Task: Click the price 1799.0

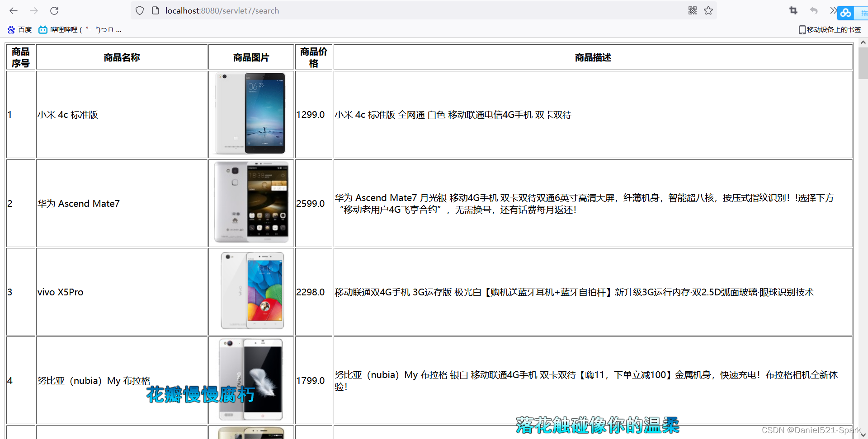Action: (x=311, y=381)
